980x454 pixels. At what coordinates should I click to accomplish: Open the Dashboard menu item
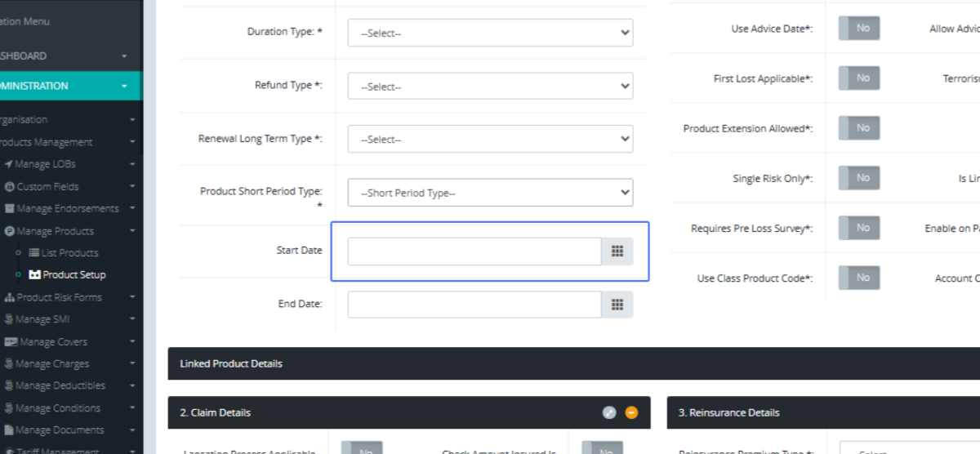65,56
